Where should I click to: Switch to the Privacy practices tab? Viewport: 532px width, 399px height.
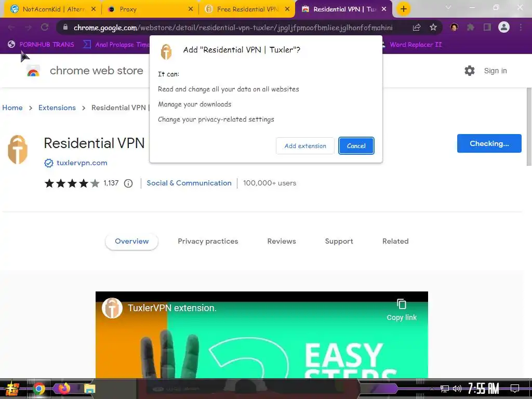click(208, 241)
